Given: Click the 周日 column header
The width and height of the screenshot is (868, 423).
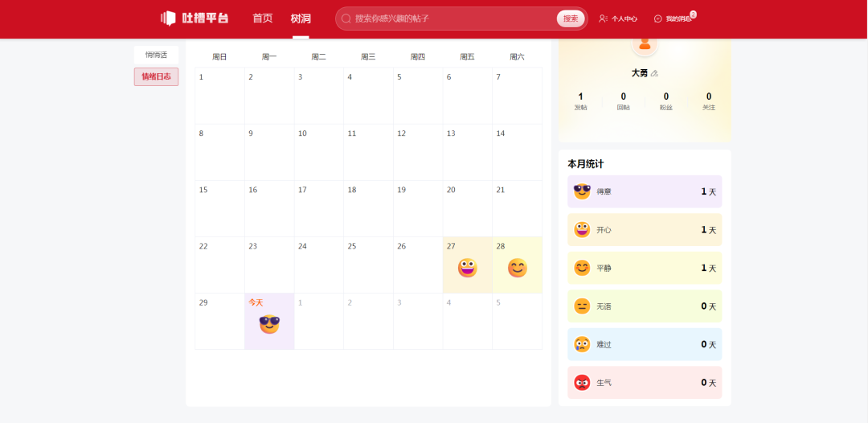Looking at the screenshot, I should (219, 56).
